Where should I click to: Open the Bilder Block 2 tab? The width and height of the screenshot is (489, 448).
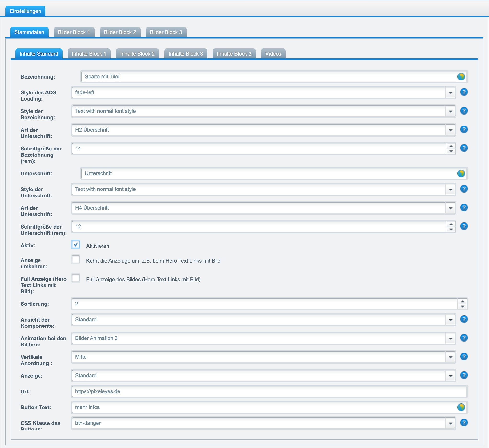point(120,32)
